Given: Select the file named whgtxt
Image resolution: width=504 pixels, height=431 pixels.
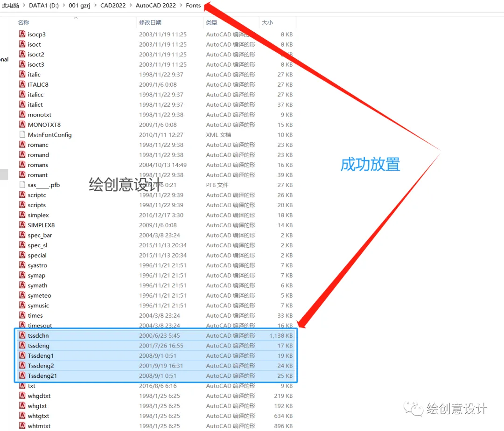Looking at the screenshot, I should (x=37, y=406).
